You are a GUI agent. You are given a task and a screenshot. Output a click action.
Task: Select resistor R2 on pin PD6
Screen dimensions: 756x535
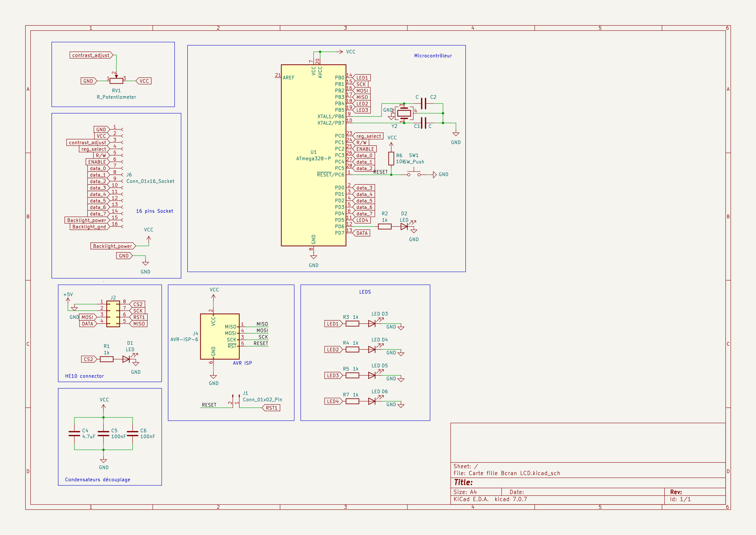pos(384,226)
